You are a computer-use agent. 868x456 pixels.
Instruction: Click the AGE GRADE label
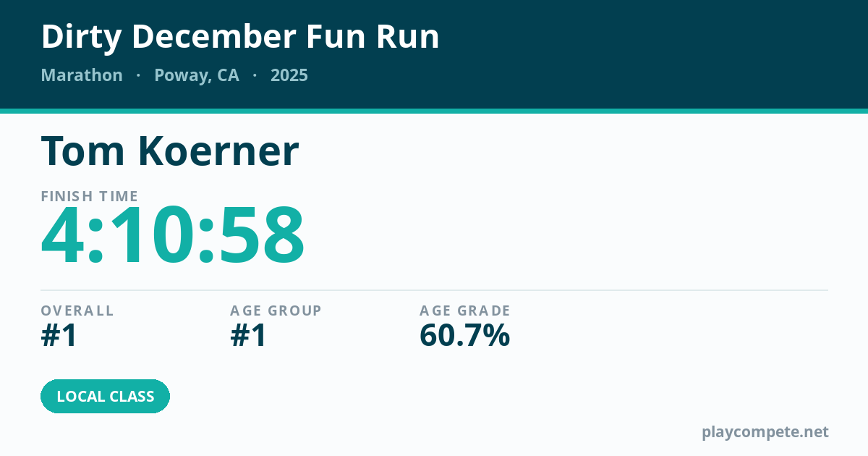[x=465, y=311]
